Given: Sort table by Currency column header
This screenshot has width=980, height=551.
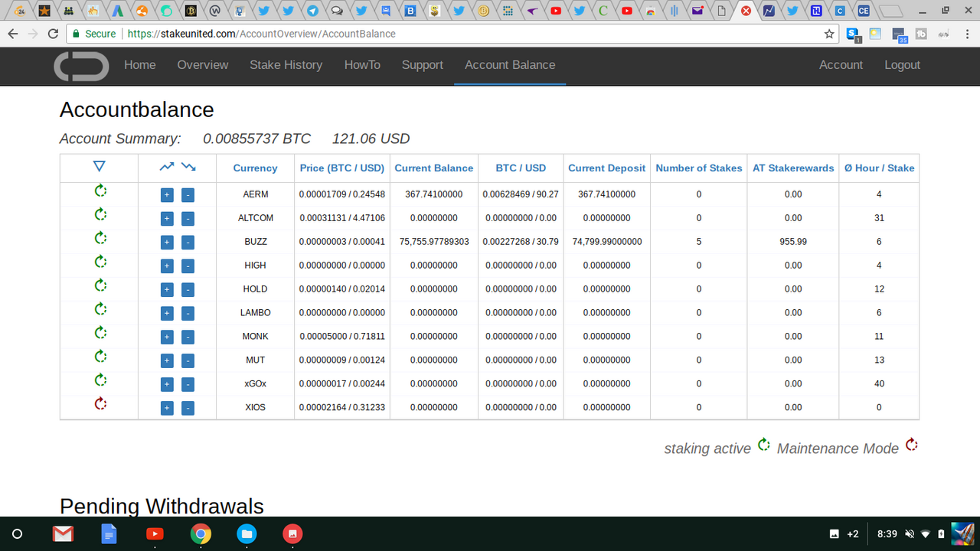Looking at the screenshot, I should (255, 168).
